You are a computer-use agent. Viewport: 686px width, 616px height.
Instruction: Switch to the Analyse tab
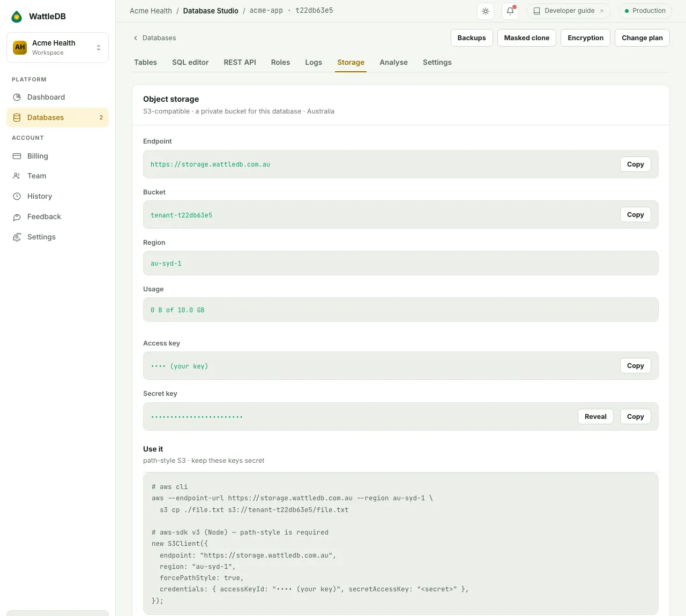[x=393, y=62]
